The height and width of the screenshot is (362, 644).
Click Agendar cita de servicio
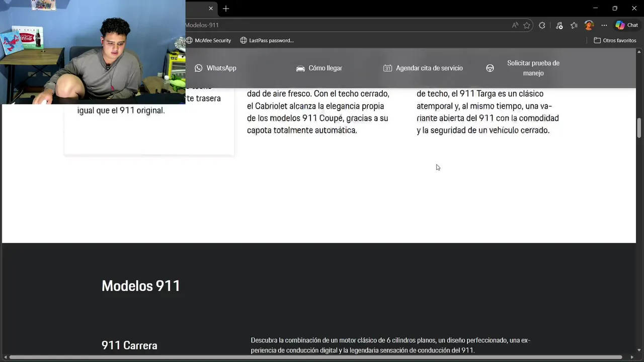click(423, 68)
